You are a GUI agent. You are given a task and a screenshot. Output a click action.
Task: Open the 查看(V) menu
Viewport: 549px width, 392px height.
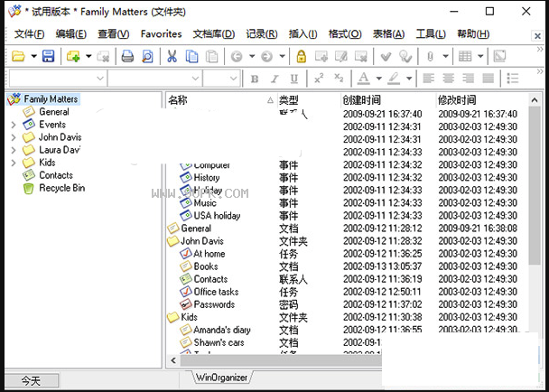pos(114,34)
